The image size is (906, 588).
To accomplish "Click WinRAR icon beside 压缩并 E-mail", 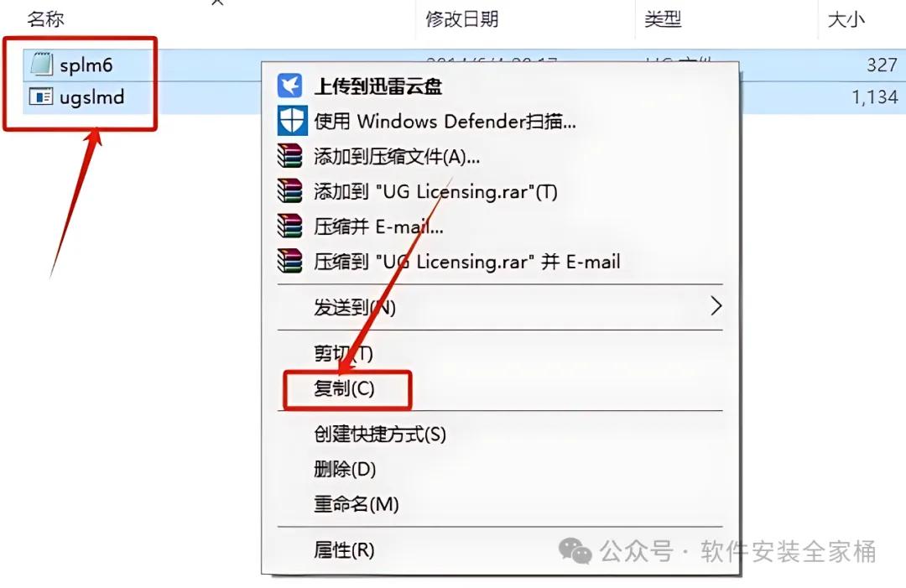I will coord(290,226).
